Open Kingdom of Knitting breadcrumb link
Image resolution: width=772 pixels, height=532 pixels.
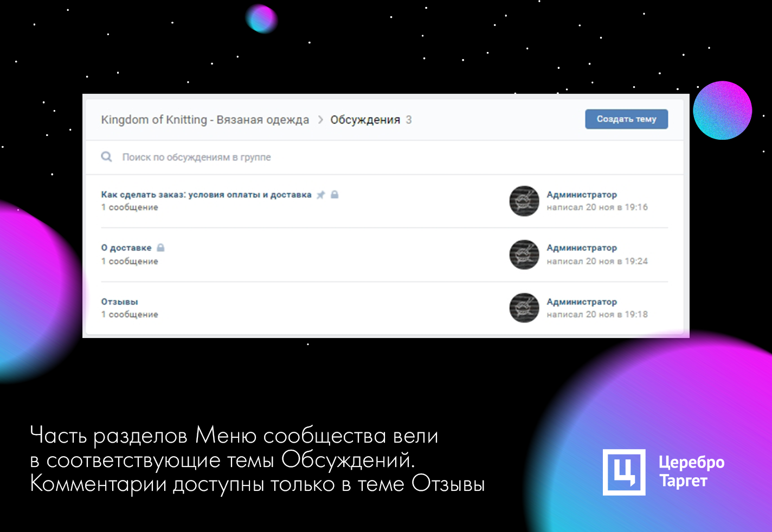coord(205,120)
